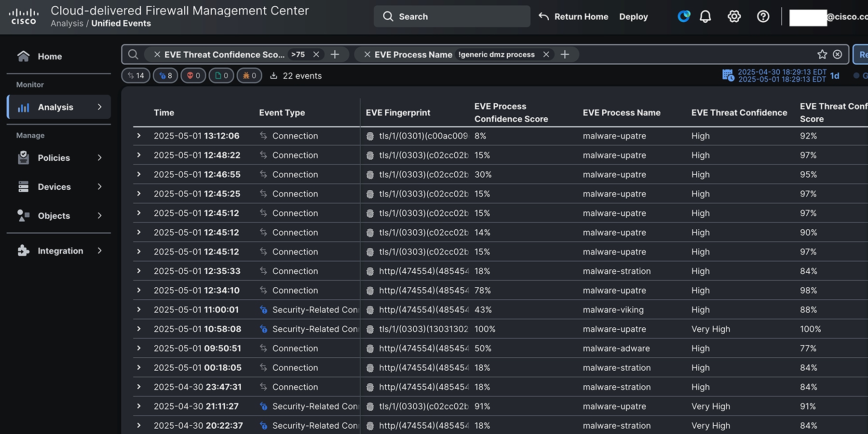Click the malware-viking process name cell

(613, 310)
